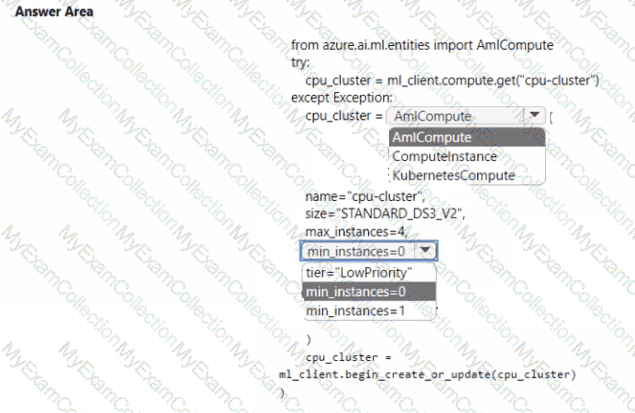
Task: Click the name="cpu-cluster" parameter line
Action: pos(365,196)
